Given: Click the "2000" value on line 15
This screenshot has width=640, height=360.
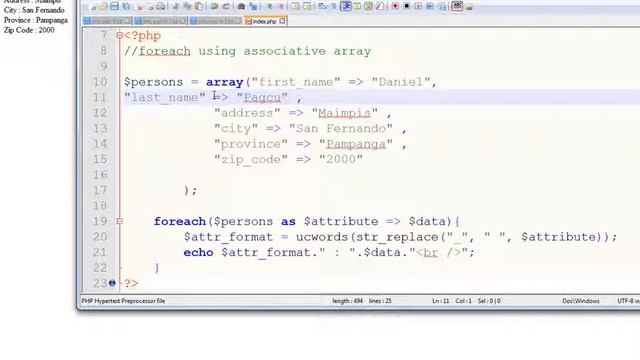Looking at the screenshot, I should click(341, 160).
